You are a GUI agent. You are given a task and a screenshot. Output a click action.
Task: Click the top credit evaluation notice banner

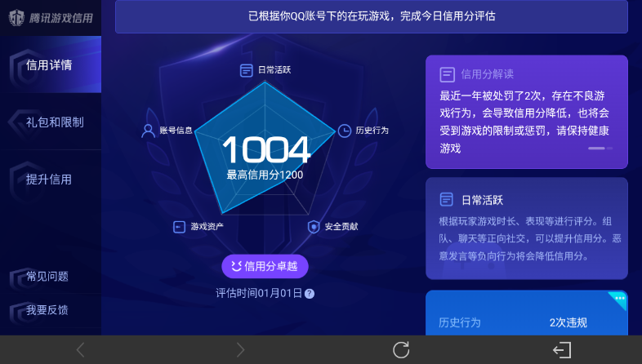[x=372, y=16]
